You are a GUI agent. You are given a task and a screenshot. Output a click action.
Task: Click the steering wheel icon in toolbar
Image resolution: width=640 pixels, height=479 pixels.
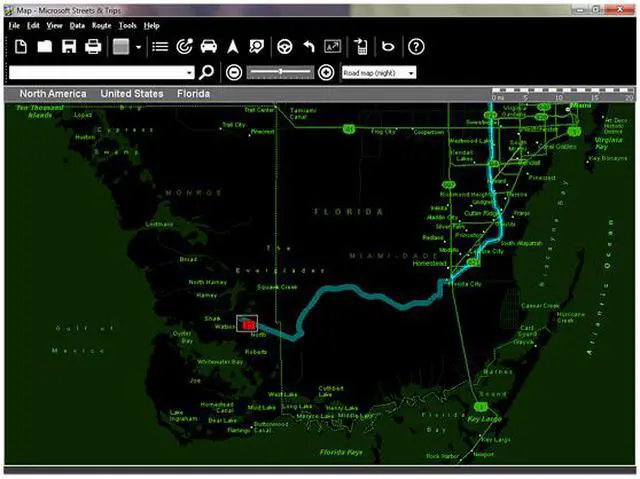(x=285, y=47)
